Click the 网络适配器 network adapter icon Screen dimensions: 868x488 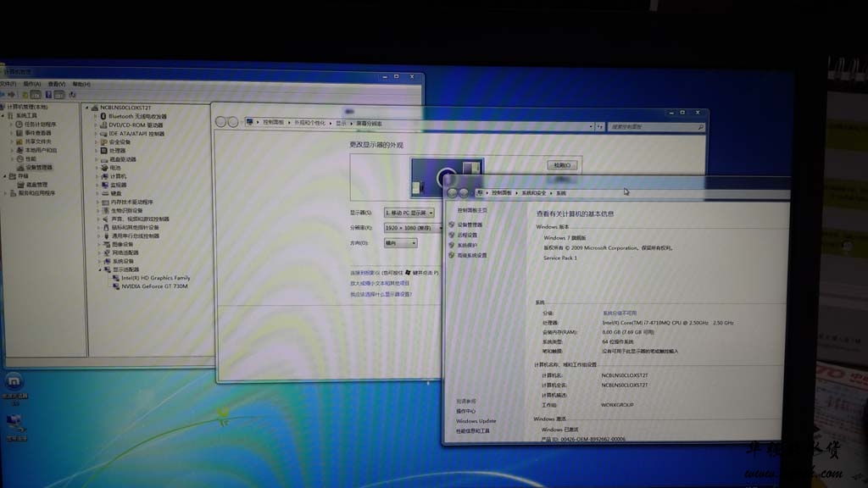(x=107, y=252)
